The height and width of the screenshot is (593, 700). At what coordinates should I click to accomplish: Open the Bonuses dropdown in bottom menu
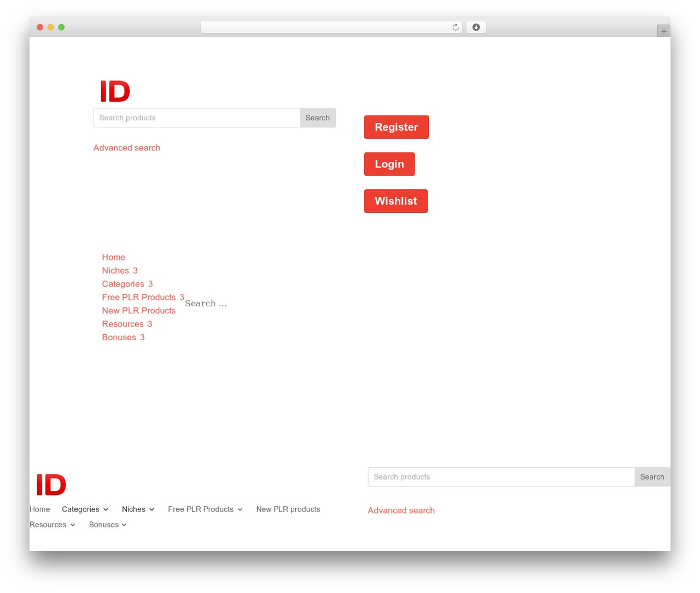click(108, 525)
